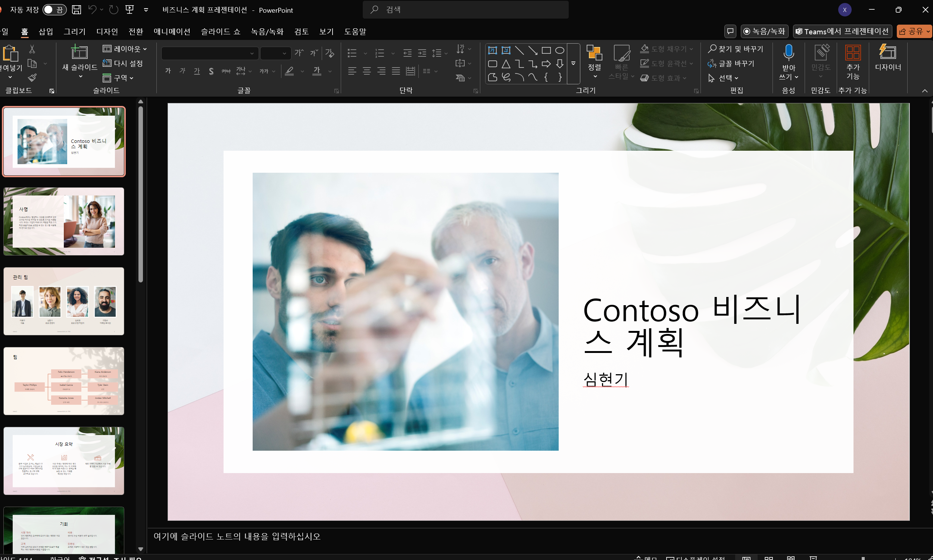Click Reset (다시 설정) slide button
The image size is (933, 560).
(123, 63)
